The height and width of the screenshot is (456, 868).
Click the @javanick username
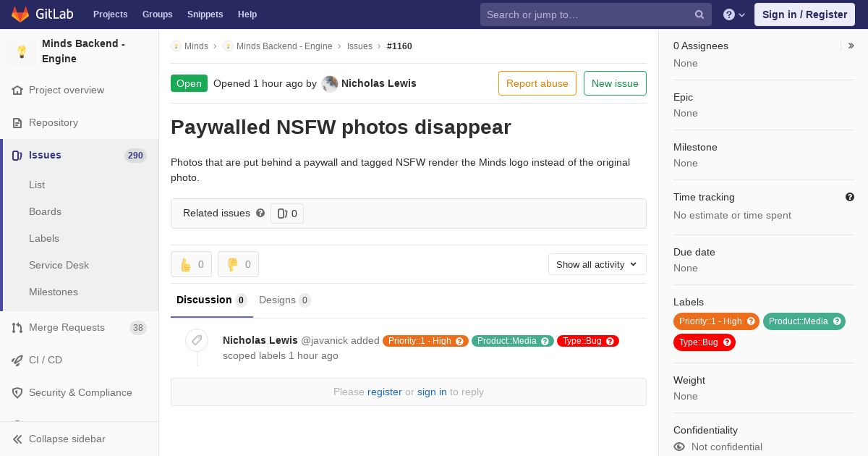pos(325,341)
